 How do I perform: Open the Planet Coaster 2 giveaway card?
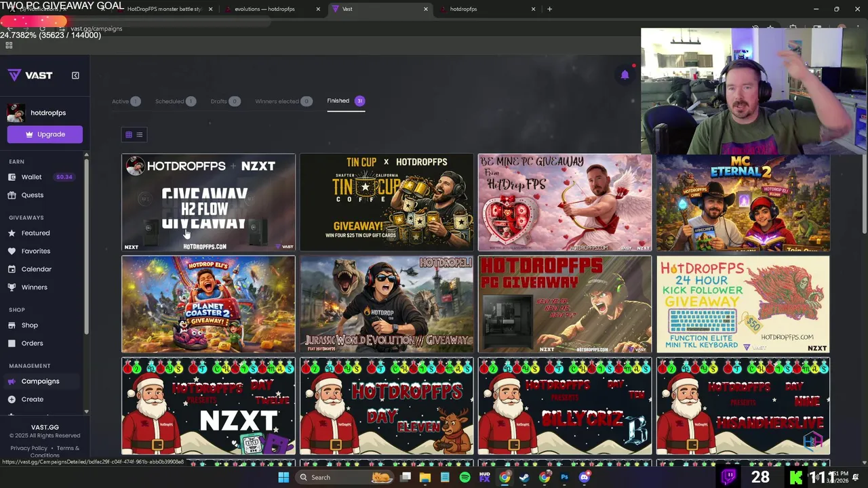(208, 304)
